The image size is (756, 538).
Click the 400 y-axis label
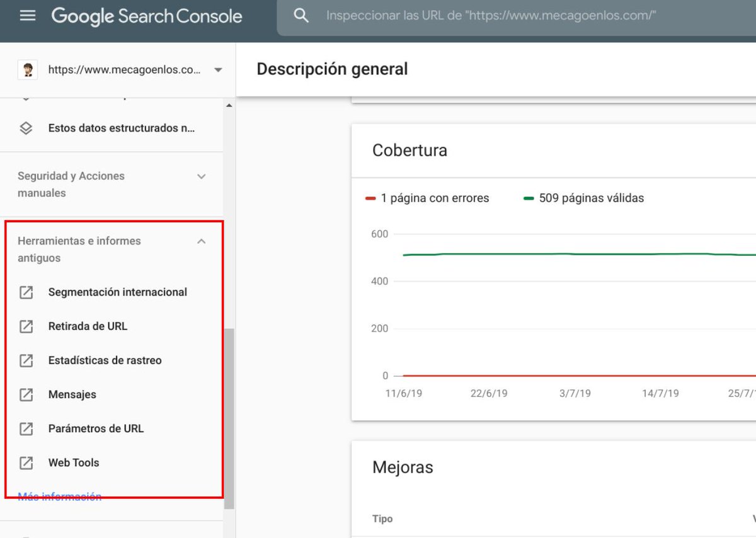click(x=380, y=281)
